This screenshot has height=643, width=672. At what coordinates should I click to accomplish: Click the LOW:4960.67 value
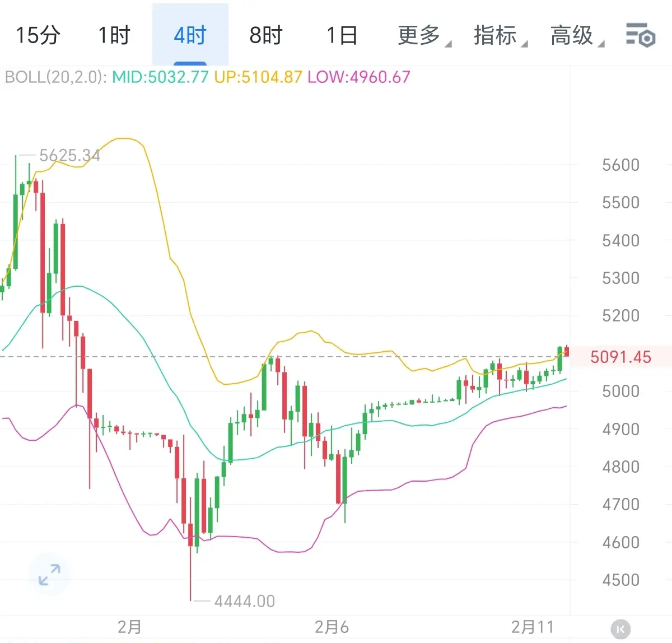click(359, 77)
